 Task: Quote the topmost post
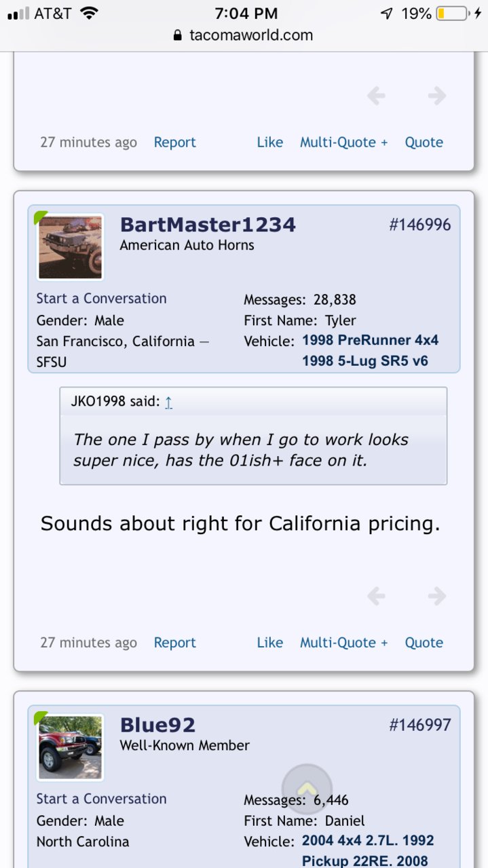coord(424,143)
